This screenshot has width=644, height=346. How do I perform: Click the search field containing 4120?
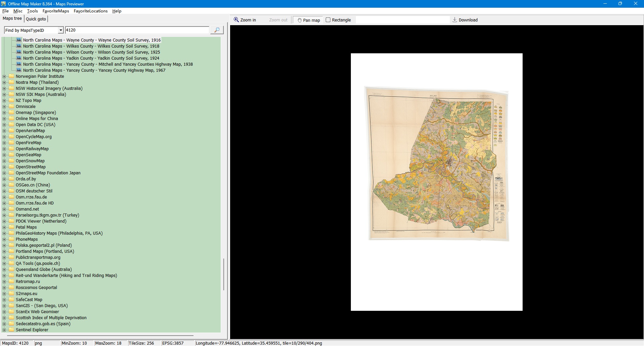(137, 30)
